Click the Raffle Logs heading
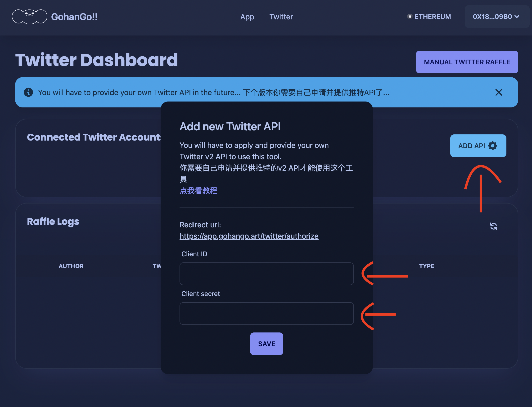This screenshot has height=407, width=532. point(53,221)
